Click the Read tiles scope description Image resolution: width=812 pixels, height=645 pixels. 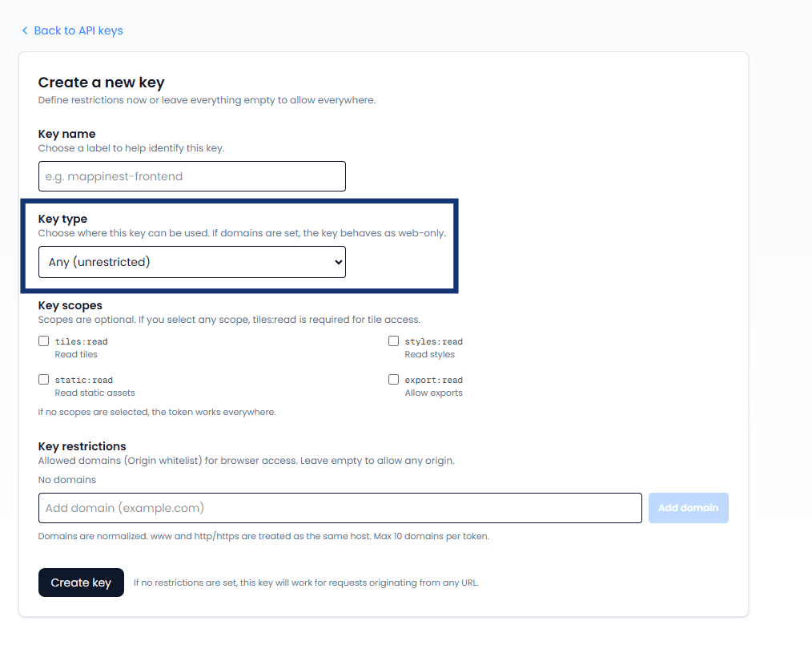coord(76,353)
